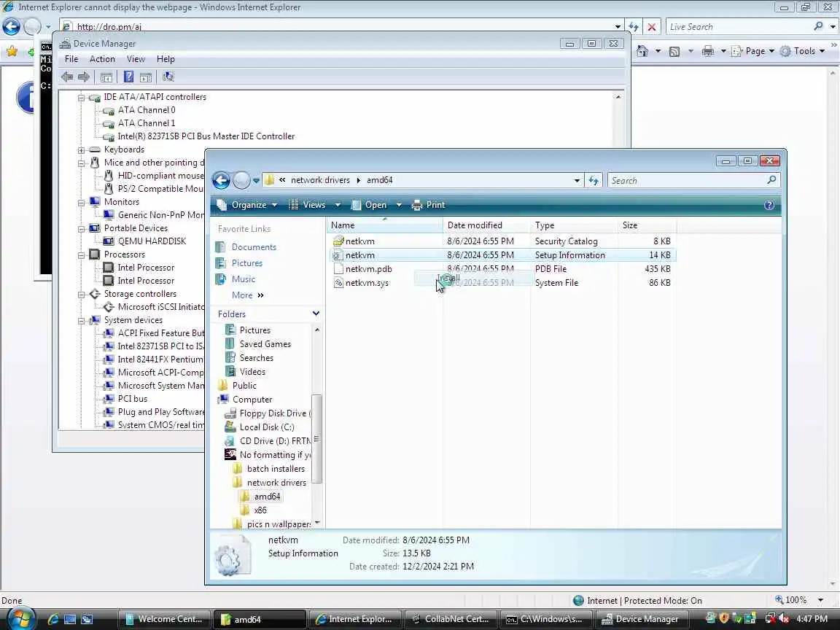The height and width of the screenshot is (630, 840).
Task: Click Explorer Search input field
Action: tap(687, 181)
